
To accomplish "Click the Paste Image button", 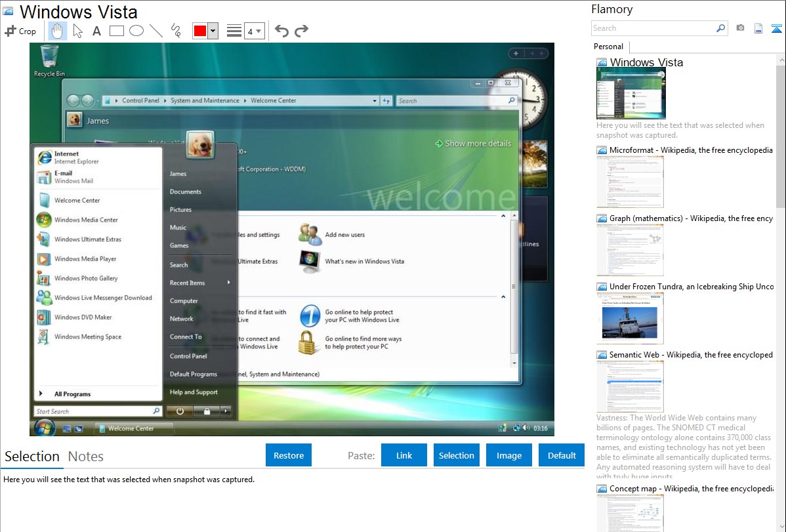I will click(x=508, y=455).
